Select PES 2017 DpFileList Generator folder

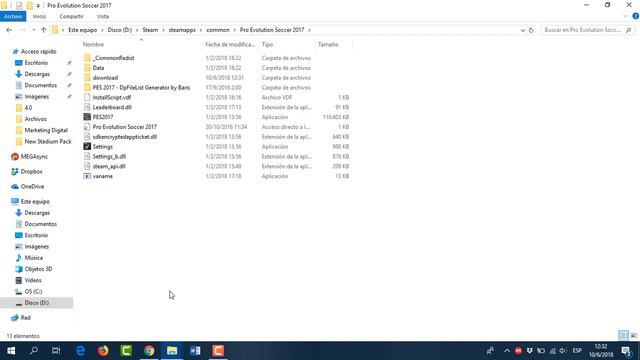coord(141,87)
